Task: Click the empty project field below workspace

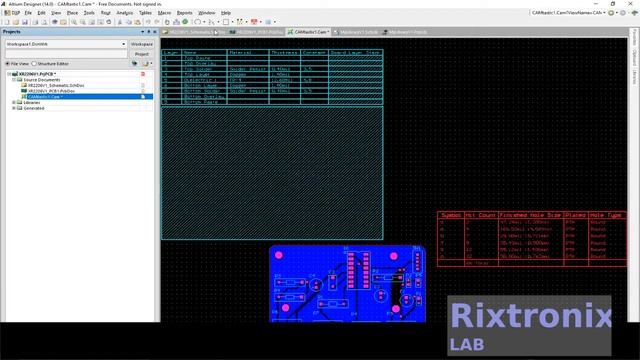Action: [x=66, y=54]
